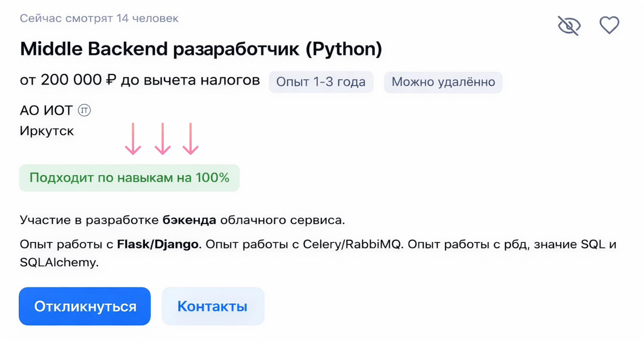Add vacancy to favorites with heart icon

609,25
